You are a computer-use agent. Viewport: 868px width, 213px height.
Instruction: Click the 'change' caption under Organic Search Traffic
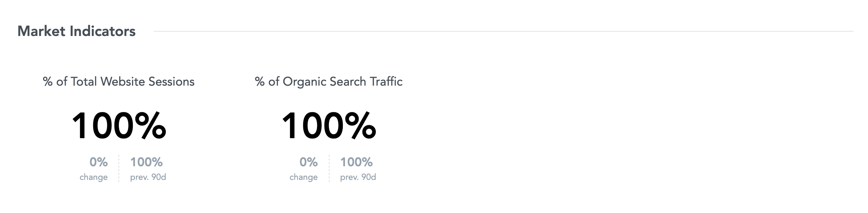point(304,177)
